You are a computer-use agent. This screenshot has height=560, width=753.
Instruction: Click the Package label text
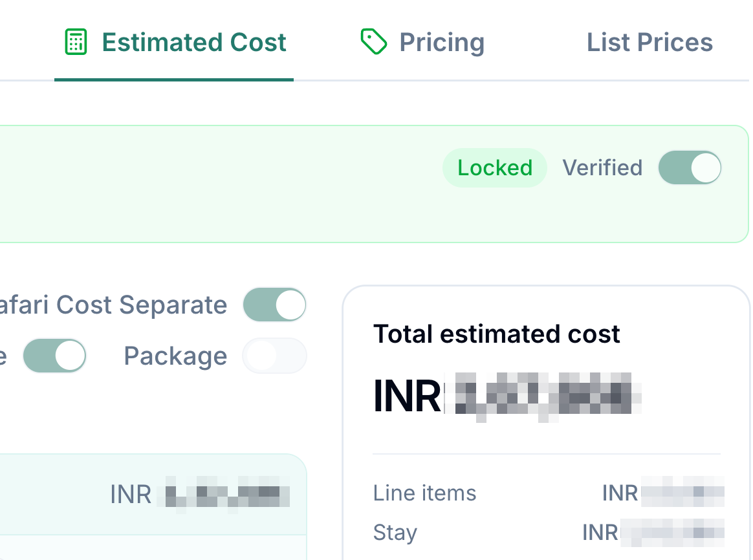coord(175,356)
